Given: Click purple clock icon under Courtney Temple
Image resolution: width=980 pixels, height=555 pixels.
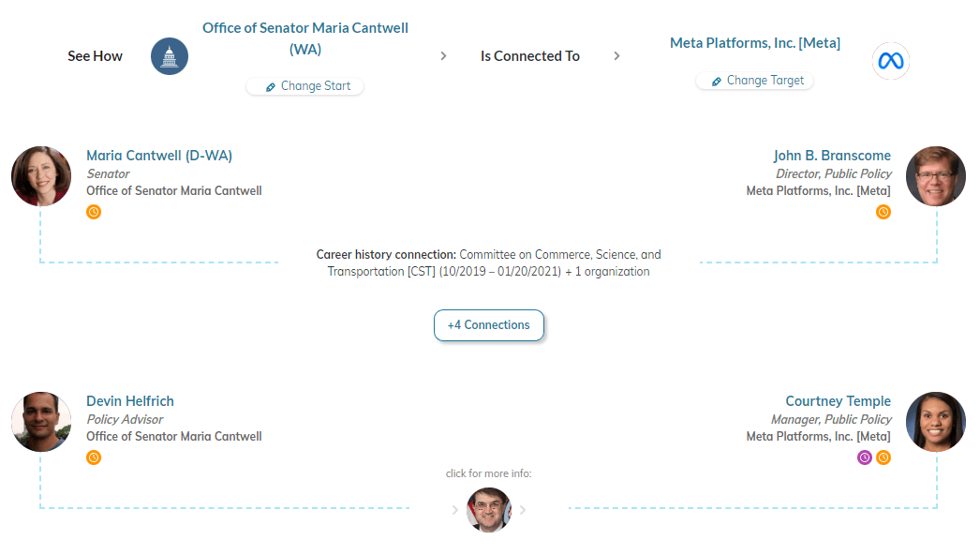Looking at the screenshot, I should (x=865, y=457).
